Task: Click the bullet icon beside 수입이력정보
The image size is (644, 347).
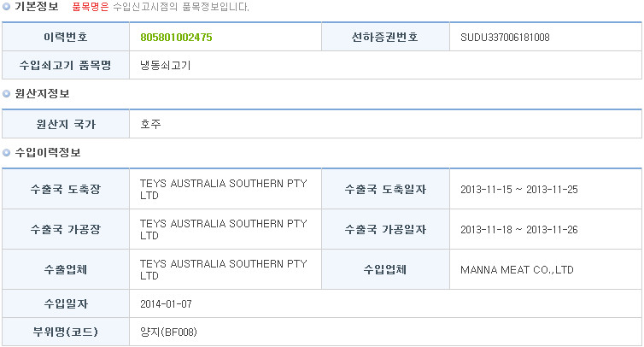Action: [x=6, y=152]
